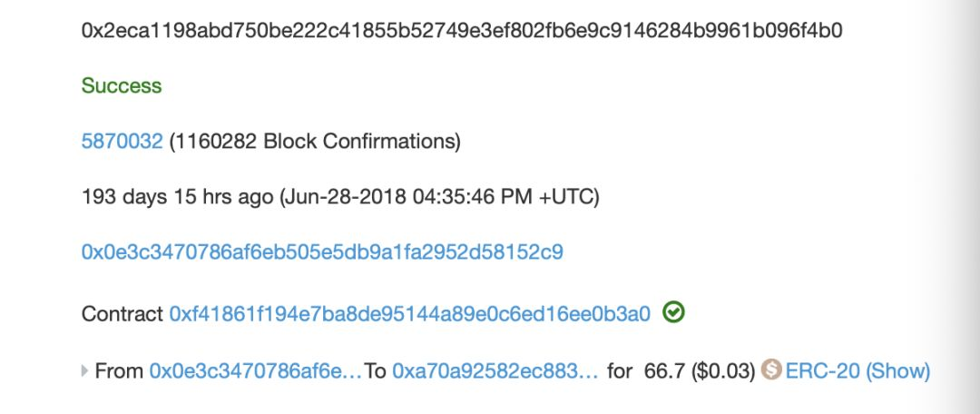Click the green verified contract checkmark icon
980x414 pixels.
pos(673,312)
